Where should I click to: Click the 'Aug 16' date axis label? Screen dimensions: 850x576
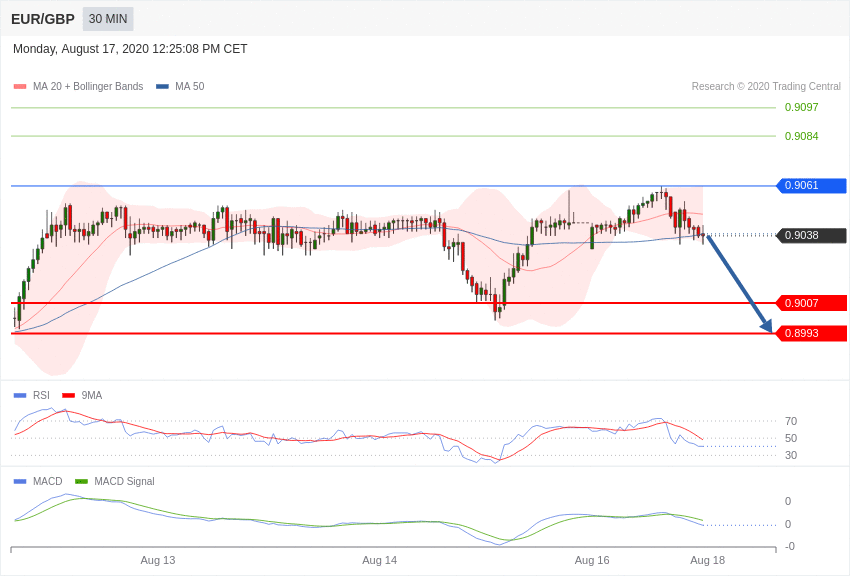tap(592, 560)
